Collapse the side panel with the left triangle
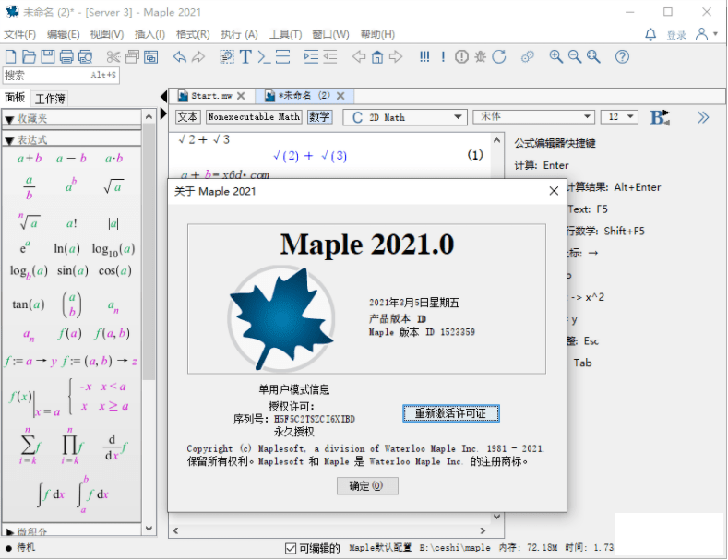Image resolution: width=728 pixels, height=560 pixels. pos(163,97)
